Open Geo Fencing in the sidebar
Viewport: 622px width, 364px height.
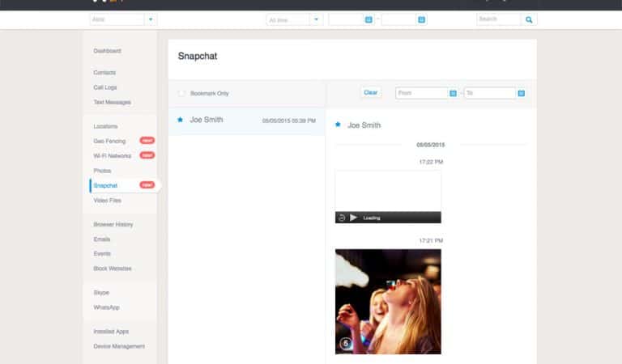tap(109, 141)
